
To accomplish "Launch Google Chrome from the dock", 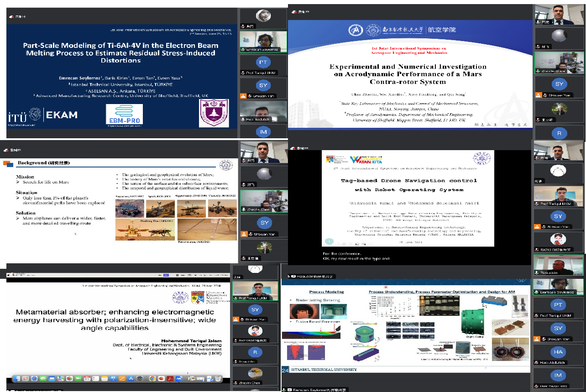I will pyautogui.click(x=152, y=378).
